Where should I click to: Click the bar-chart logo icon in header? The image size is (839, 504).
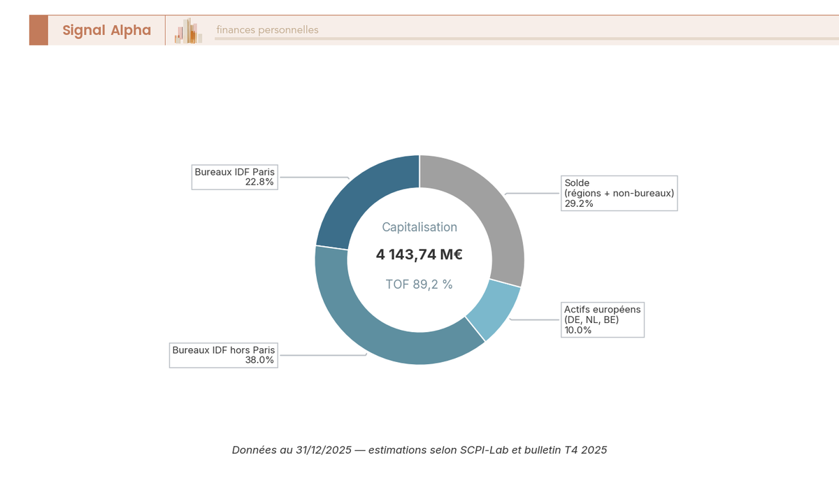coord(188,31)
